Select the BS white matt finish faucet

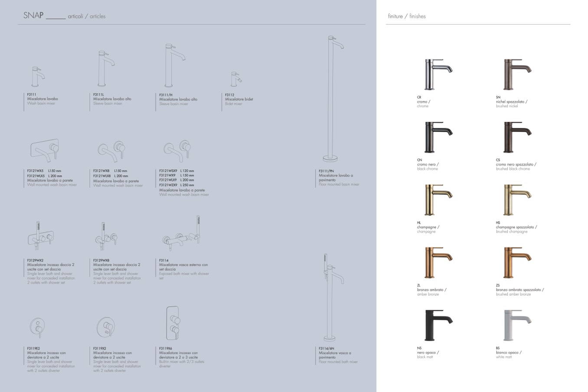point(517,325)
